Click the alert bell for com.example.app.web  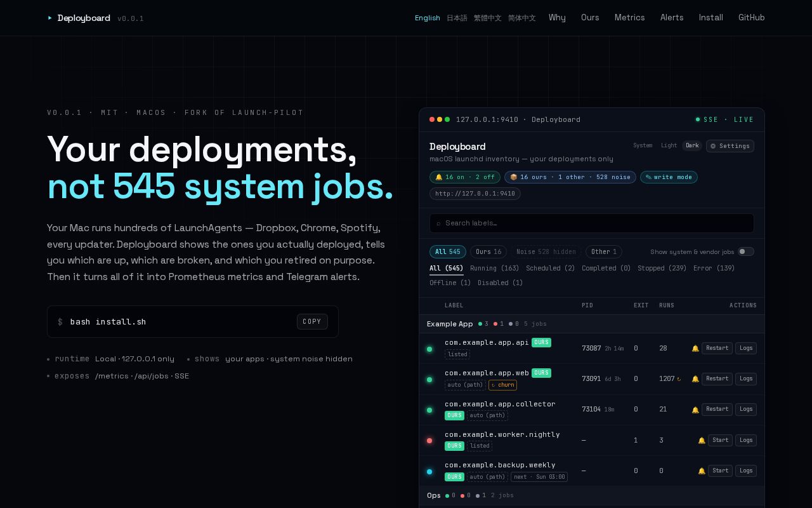(695, 379)
